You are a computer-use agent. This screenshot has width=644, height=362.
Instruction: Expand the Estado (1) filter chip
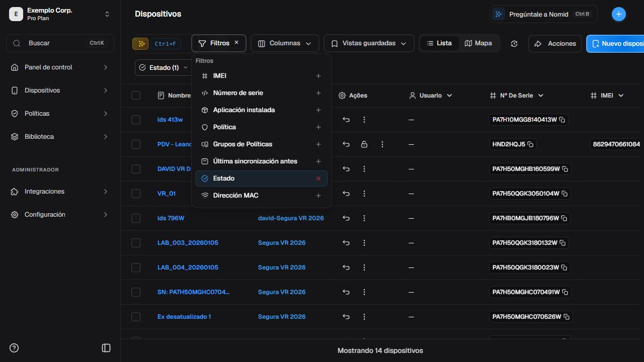[x=164, y=67]
